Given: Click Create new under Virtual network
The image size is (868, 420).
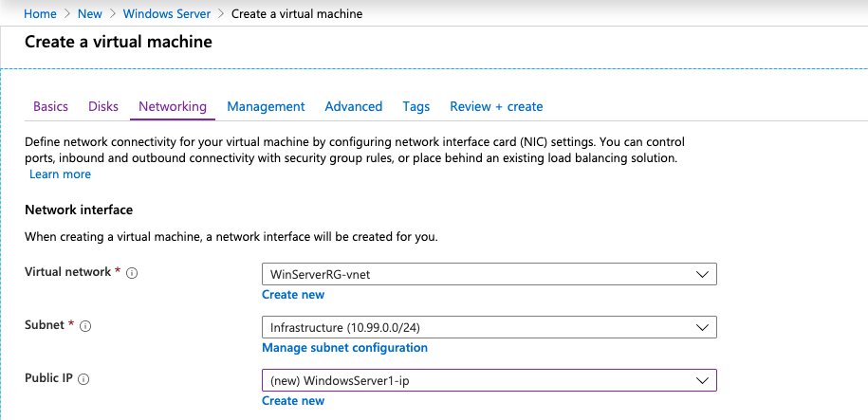Looking at the screenshot, I should [293, 295].
